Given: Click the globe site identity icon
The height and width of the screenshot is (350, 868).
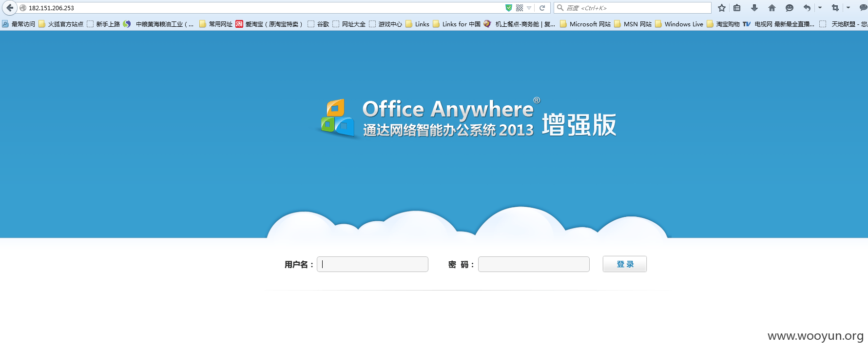Looking at the screenshot, I should pos(22,8).
